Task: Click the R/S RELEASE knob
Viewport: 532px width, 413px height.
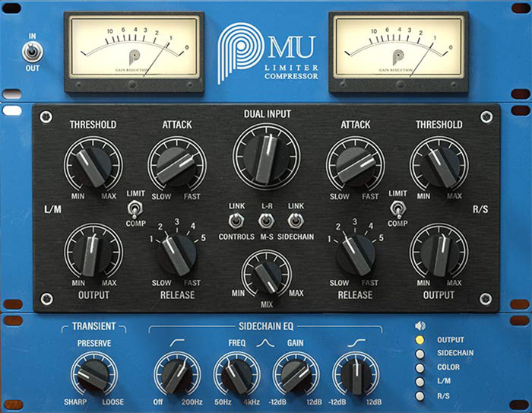Action: click(x=355, y=254)
